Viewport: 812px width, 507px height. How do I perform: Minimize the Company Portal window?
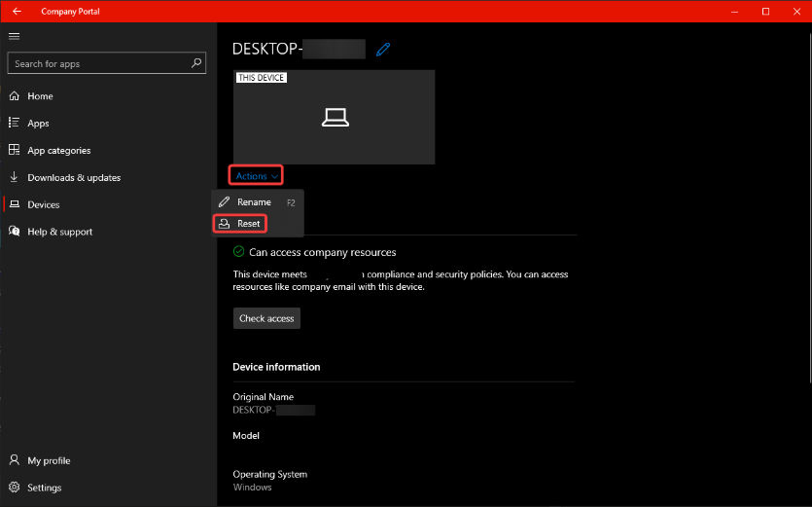[734, 12]
